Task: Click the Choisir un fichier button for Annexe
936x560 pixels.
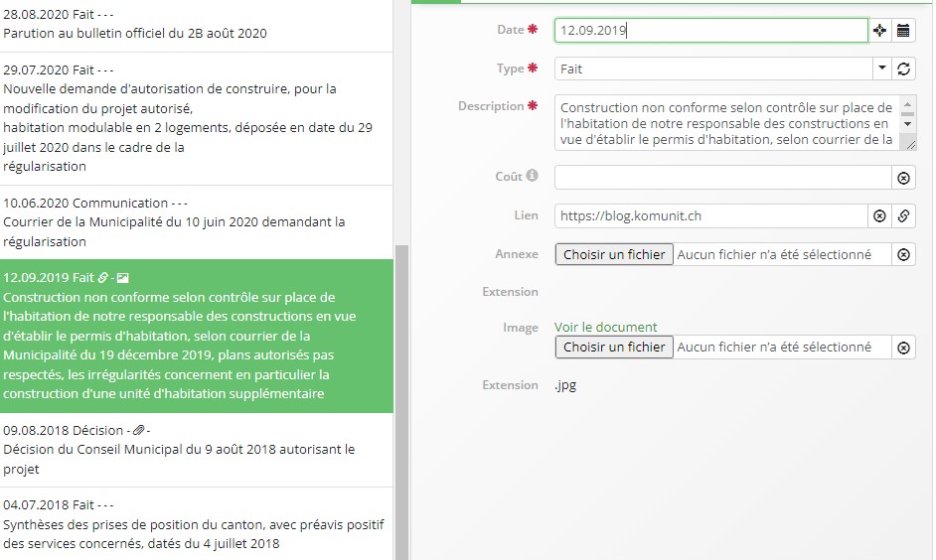Action: coord(614,254)
